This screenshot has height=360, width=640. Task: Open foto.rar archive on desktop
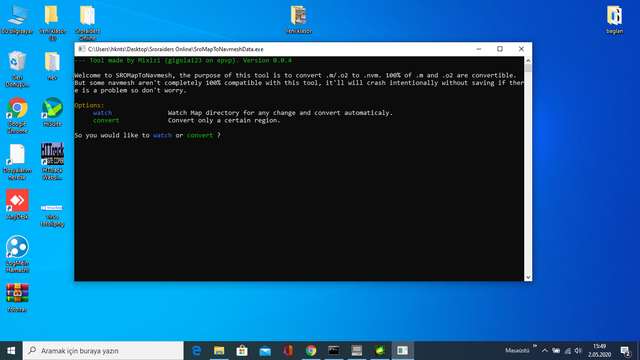(x=17, y=298)
